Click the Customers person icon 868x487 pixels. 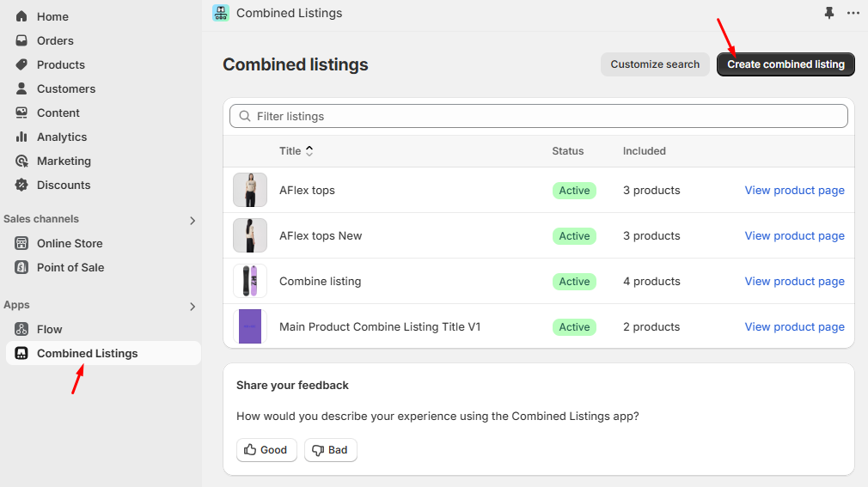pyautogui.click(x=21, y=88)
